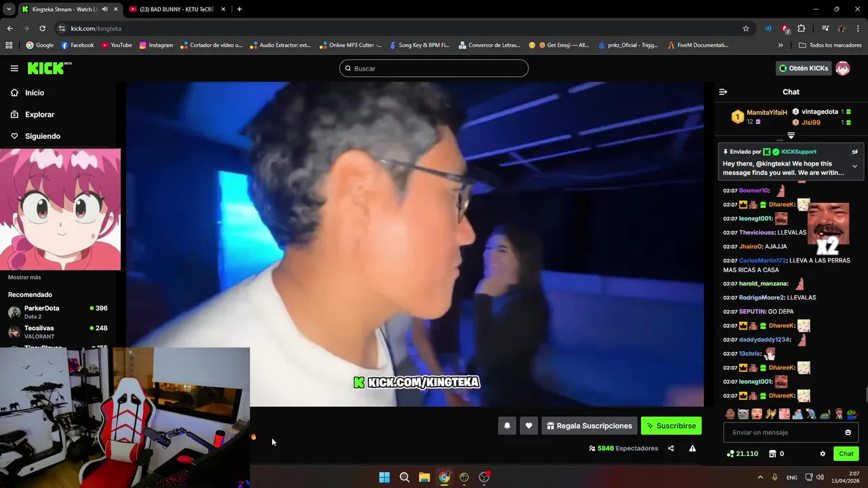868x488 pixels.
Task: Open the YouTube bookmark
Action: pos(117,45)
